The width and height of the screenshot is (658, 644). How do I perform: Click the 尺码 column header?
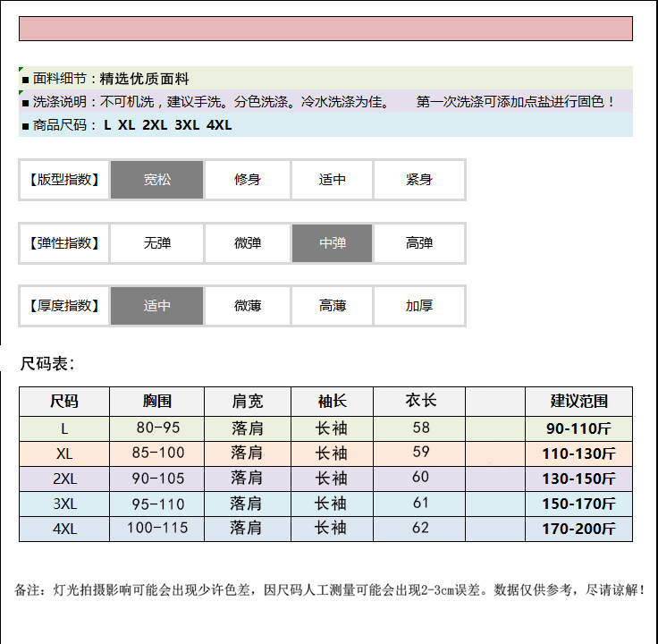(64, 402)
